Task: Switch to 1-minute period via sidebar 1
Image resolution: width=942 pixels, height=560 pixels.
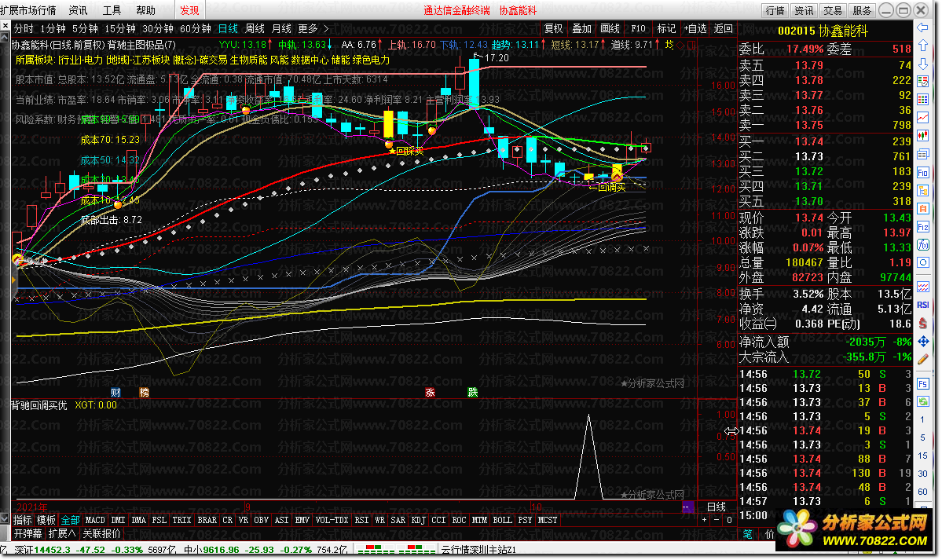Action: point(923,419)
